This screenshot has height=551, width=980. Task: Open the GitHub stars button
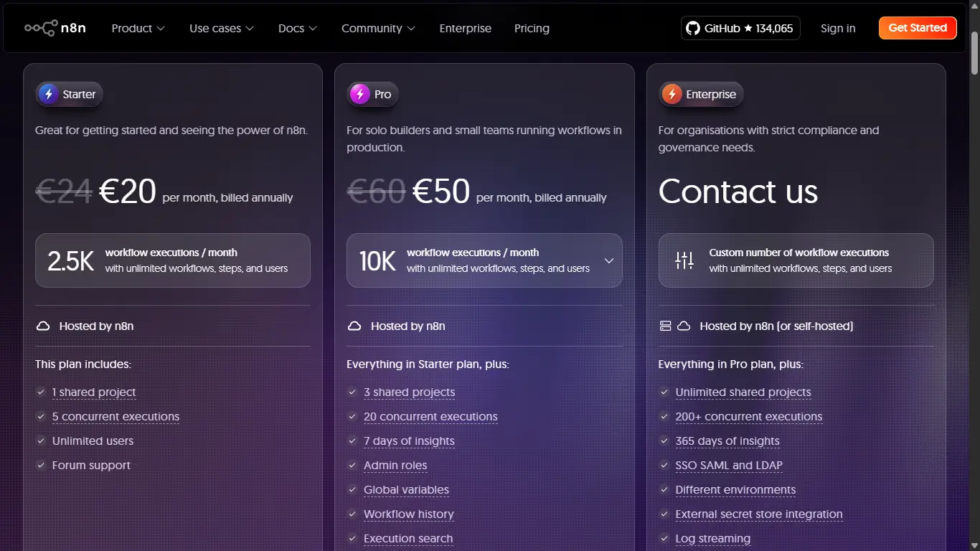pyautogui.click(x=740, y=28)
